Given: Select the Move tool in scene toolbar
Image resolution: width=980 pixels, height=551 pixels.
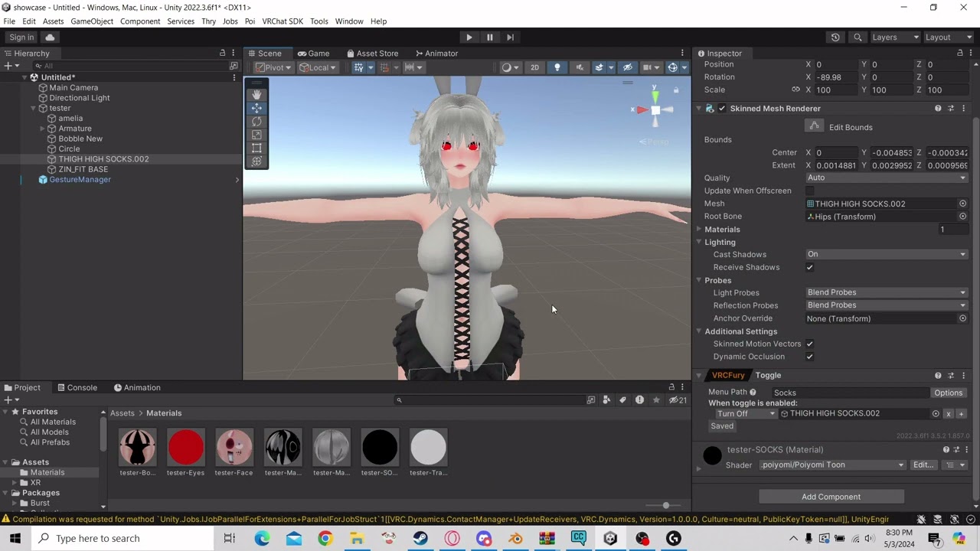Looking at the screenshot, I should pos(256,108).
